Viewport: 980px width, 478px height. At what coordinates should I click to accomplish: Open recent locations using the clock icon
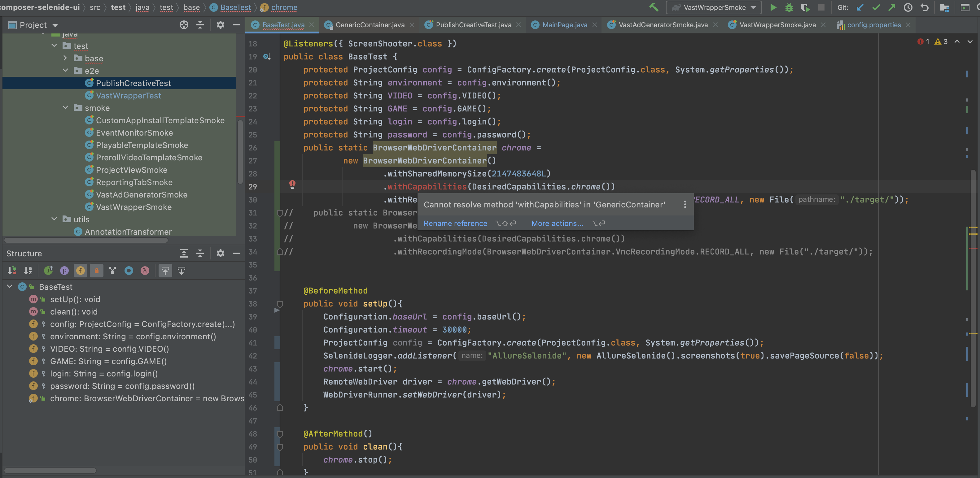click(x=908, y=7)
